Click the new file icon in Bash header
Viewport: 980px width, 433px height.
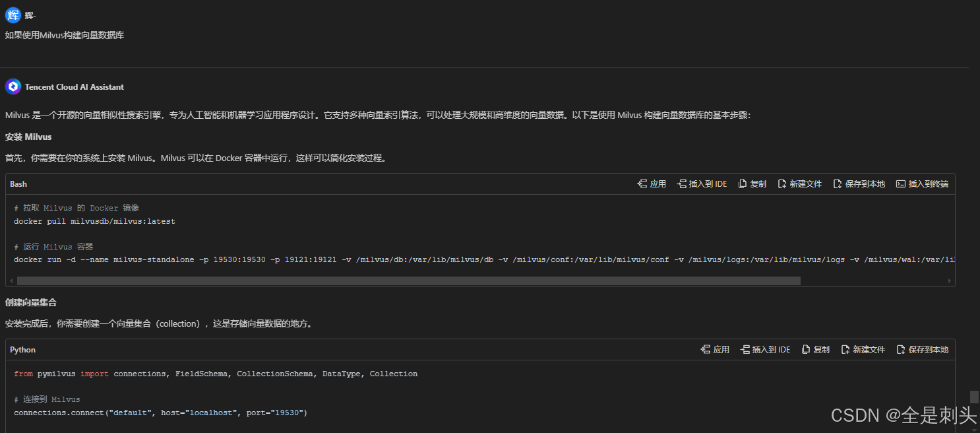pyautogui.click(x=782, y=184)
